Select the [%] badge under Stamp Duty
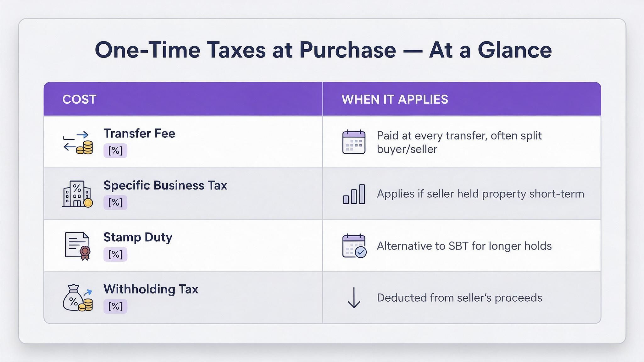 click(x=115, y=254)
